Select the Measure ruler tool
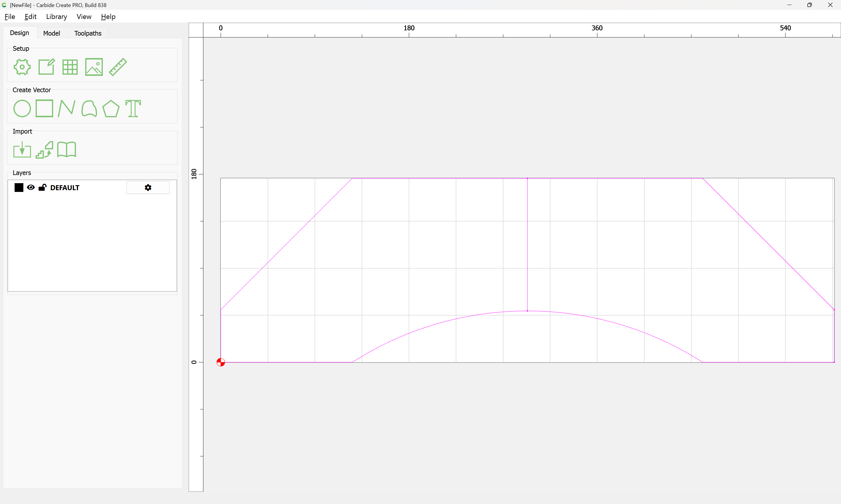Viewport: 841px width, 504px height. point(118,67)
